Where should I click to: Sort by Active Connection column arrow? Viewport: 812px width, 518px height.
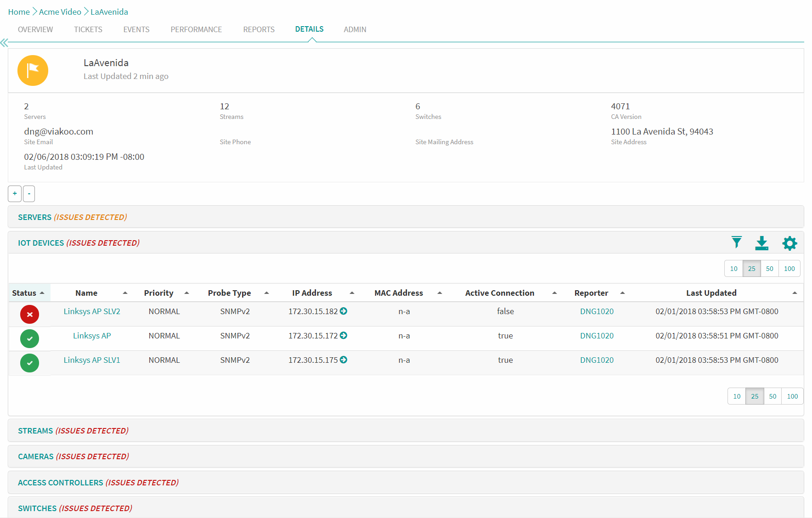(x=554, y=293)
